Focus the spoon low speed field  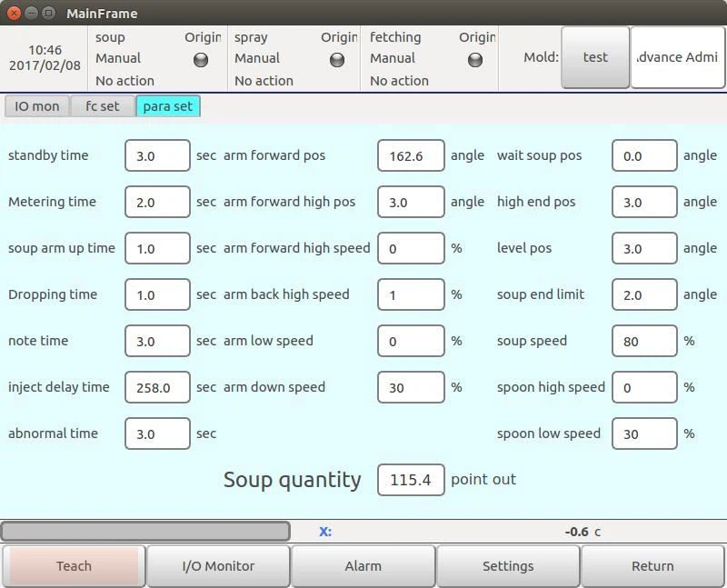pos(644,434)
